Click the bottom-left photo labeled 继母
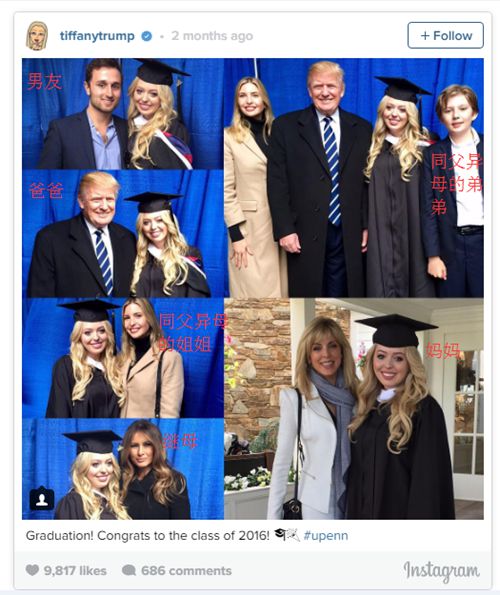This screenshot has width=500, height=595. pyautogui.click(x=123, y=469)
